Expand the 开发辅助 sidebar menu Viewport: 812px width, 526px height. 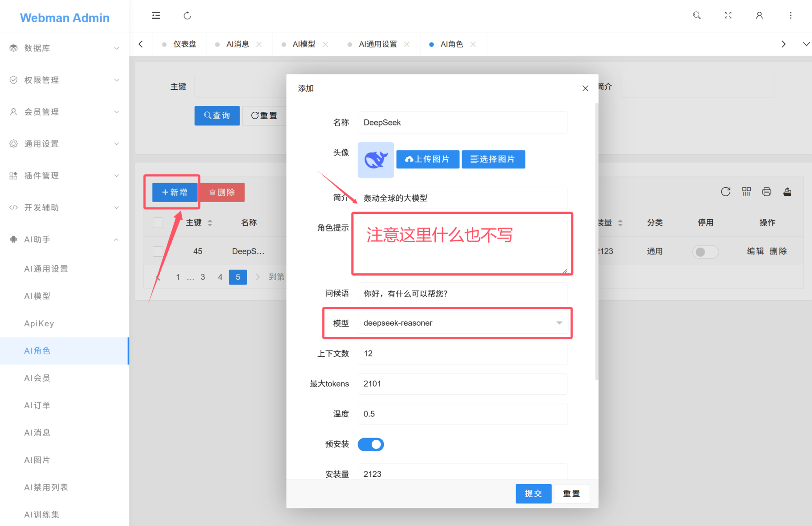(x=65, y=208)
